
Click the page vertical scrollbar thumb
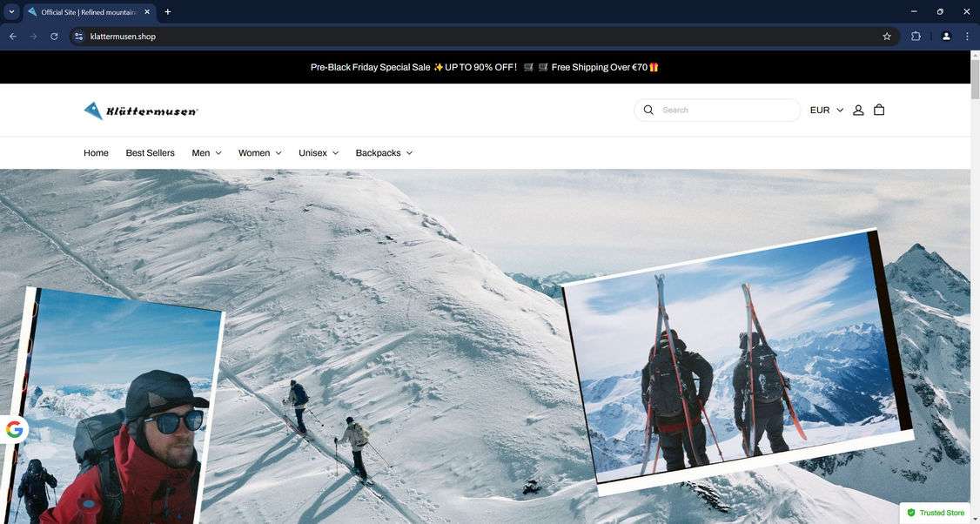(x=975, y=79)
